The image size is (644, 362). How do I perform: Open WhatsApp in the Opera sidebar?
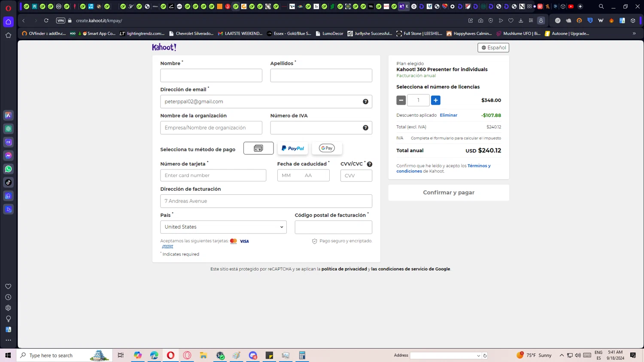(8, 169)
